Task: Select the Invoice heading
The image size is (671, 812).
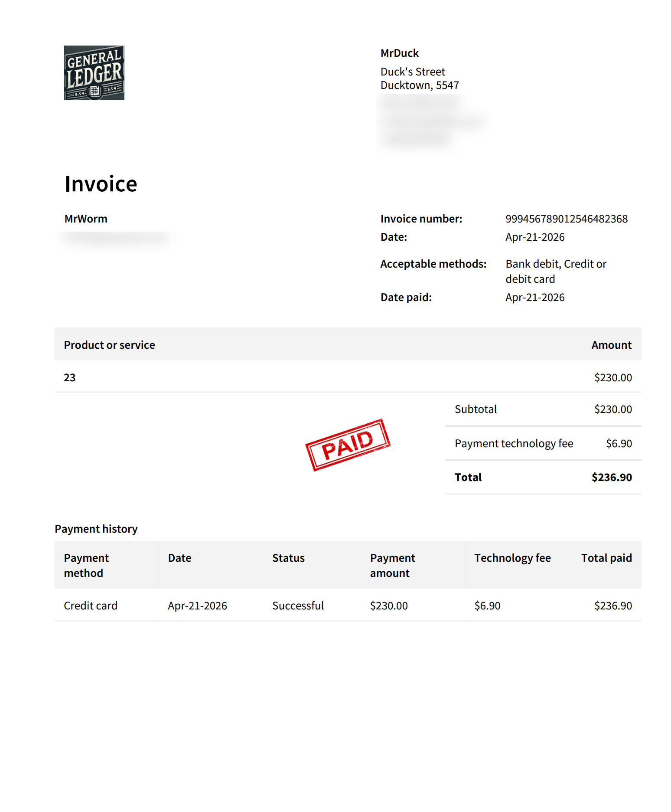Action: pos(101,184)
